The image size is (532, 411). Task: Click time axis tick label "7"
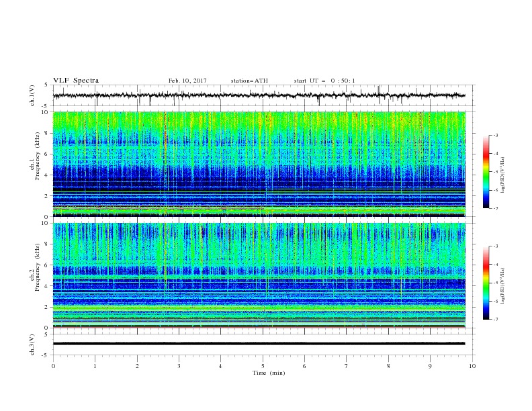coord(347,366)
